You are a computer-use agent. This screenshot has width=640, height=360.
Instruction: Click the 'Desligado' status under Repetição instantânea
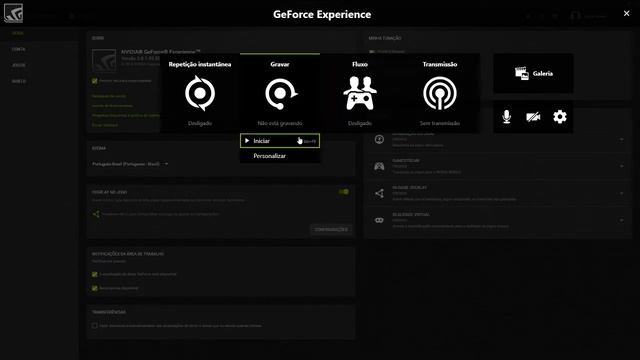point(200,123)
